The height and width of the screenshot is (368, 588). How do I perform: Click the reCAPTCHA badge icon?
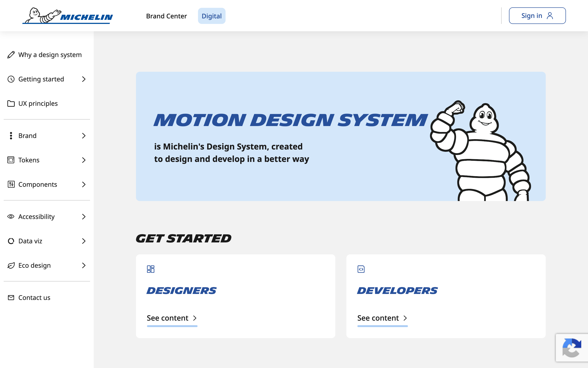[x=572, y=348]
